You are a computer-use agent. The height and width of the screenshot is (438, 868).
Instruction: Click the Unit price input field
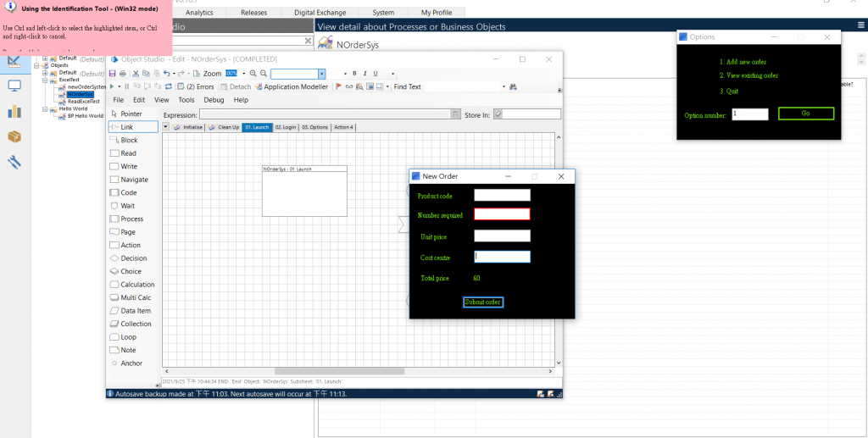point(502,236)
